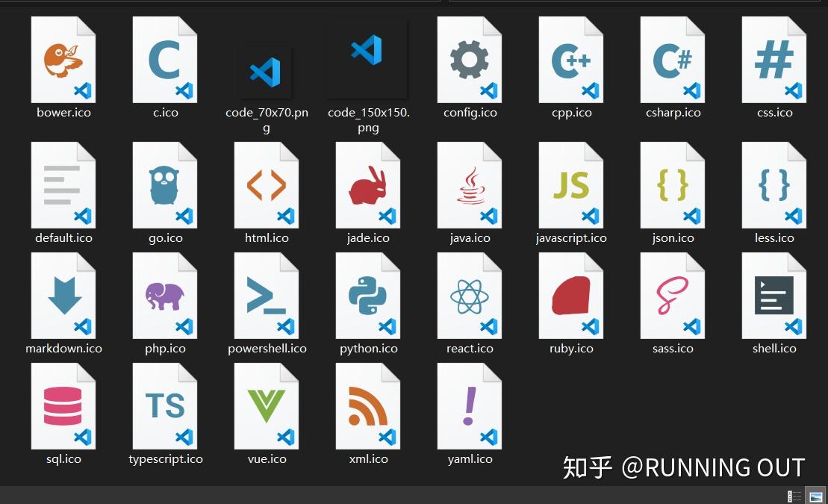Screen dimensions: 828x504
Task: Select the typescript.ico TS icon
Action: point(165,405)
